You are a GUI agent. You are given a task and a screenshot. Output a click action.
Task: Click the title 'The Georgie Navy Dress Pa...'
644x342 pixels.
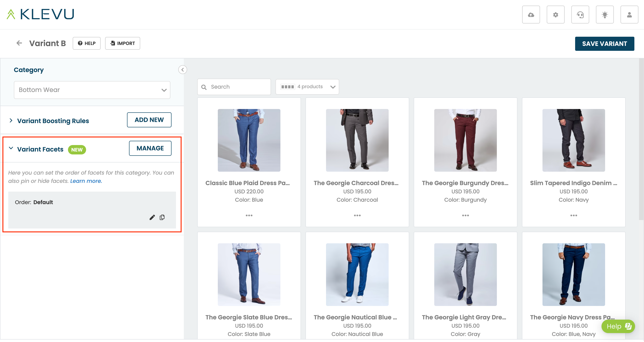(572, 317)
